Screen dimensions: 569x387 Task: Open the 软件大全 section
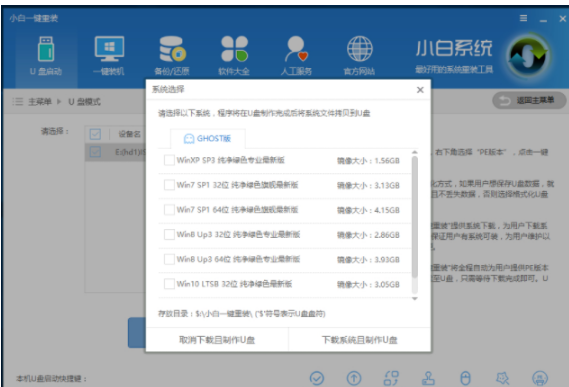point(234,56)
